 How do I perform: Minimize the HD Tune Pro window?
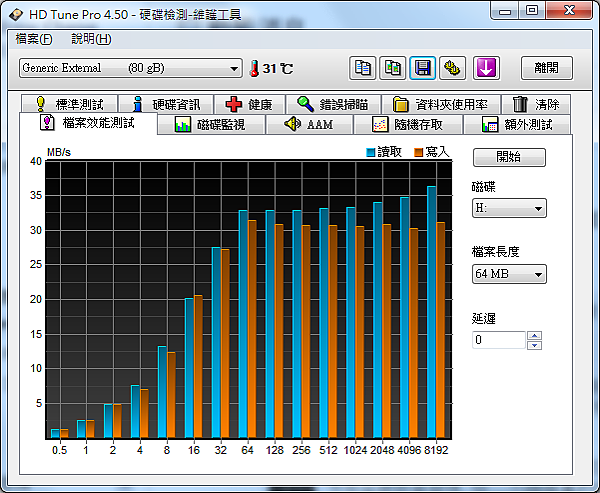pos(505,11)
